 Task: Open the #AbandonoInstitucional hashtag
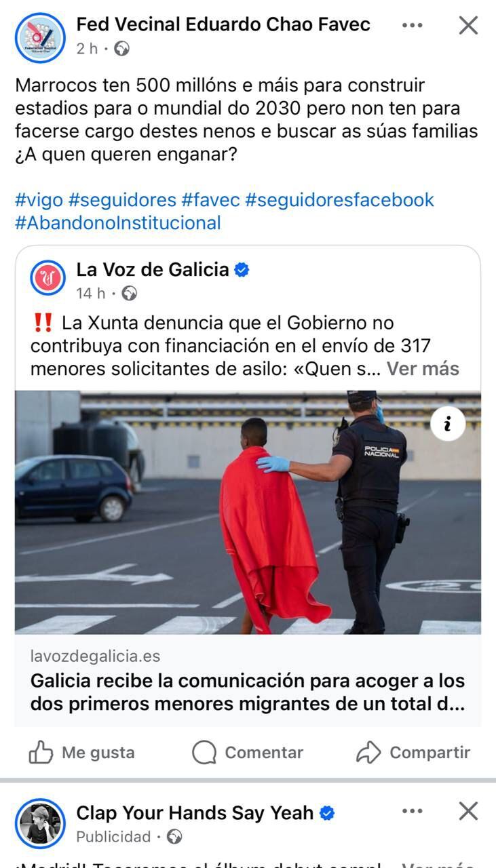[118, 222]
